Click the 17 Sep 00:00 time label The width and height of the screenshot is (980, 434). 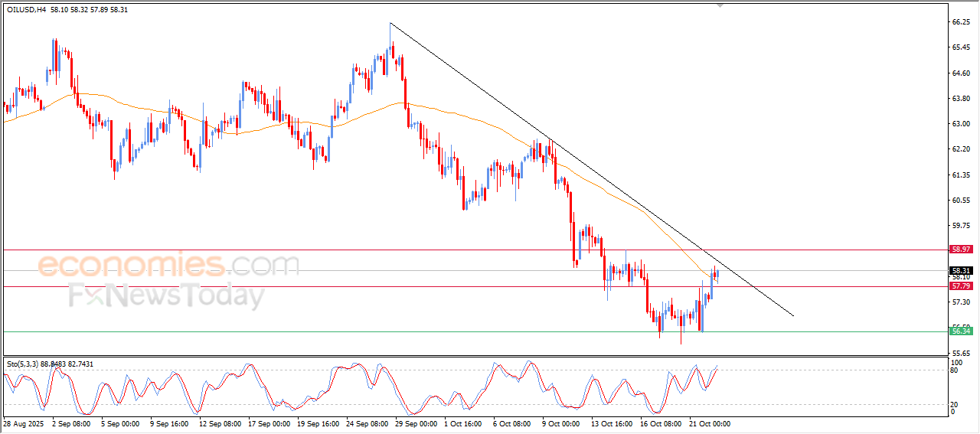click(x=268, y=423)
